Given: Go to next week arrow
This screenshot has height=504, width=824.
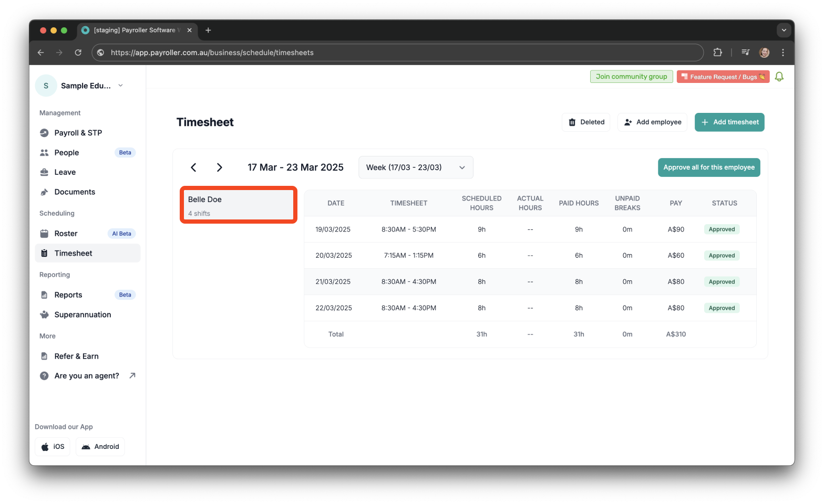Looking at the screenshot, I should (220, 167).
